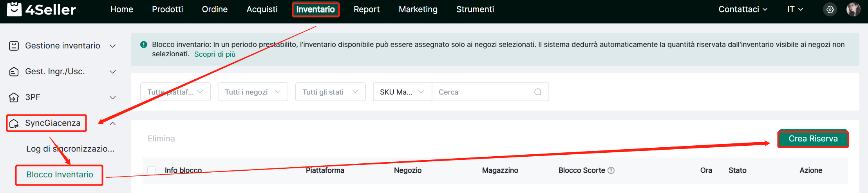Click the SyncGiacenza sync icon
Image resolution: width=868 pixels, height=193 pixels.
pyautogui.click(x=14, y=123)
